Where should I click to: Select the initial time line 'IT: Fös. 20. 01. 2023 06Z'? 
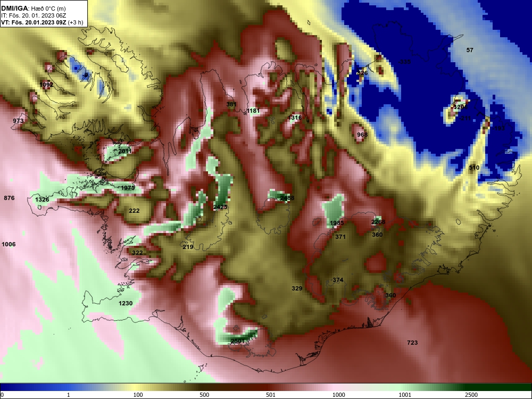(32, 15)
